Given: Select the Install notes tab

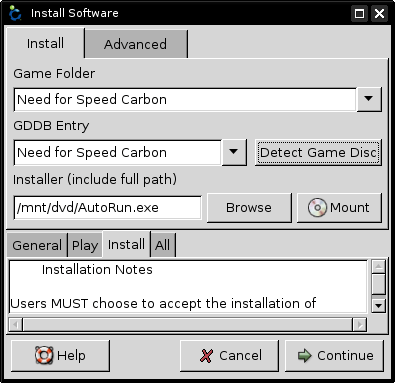Looking at the screenshot, I should [126, 244].
